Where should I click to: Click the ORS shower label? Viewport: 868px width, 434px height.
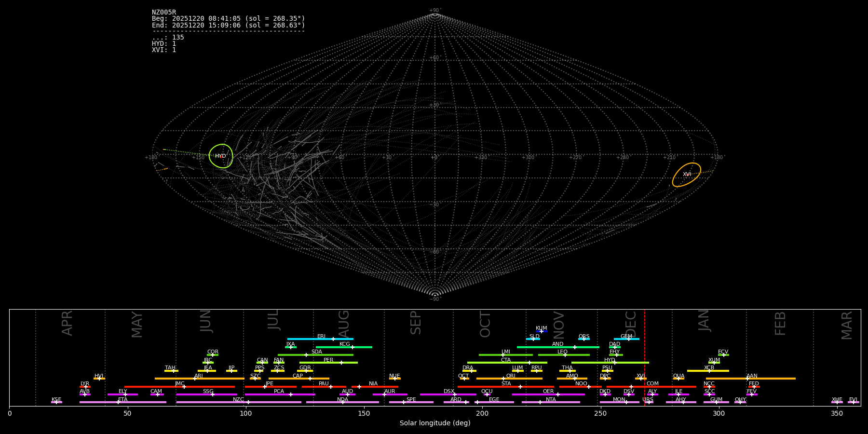[x=584, y=337]
